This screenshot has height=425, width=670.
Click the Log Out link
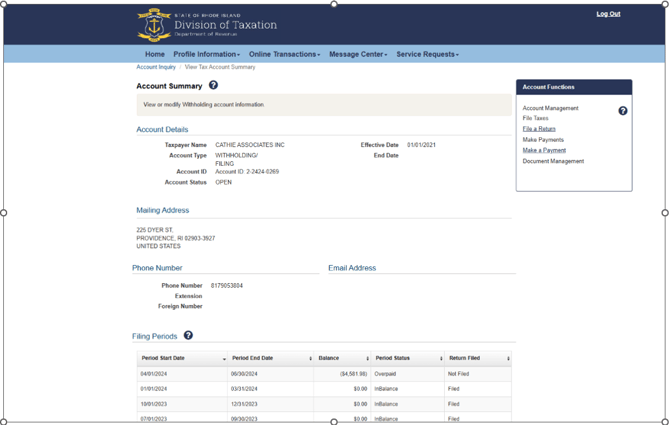608,14
